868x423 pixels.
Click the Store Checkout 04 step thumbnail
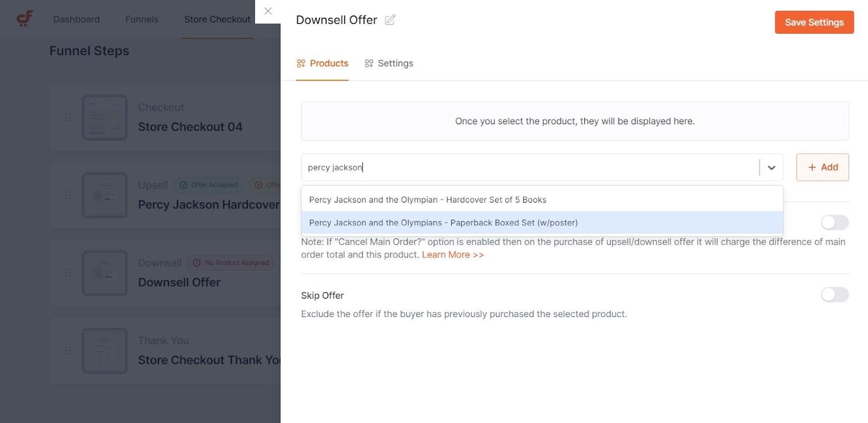click(x=105, y=117)
